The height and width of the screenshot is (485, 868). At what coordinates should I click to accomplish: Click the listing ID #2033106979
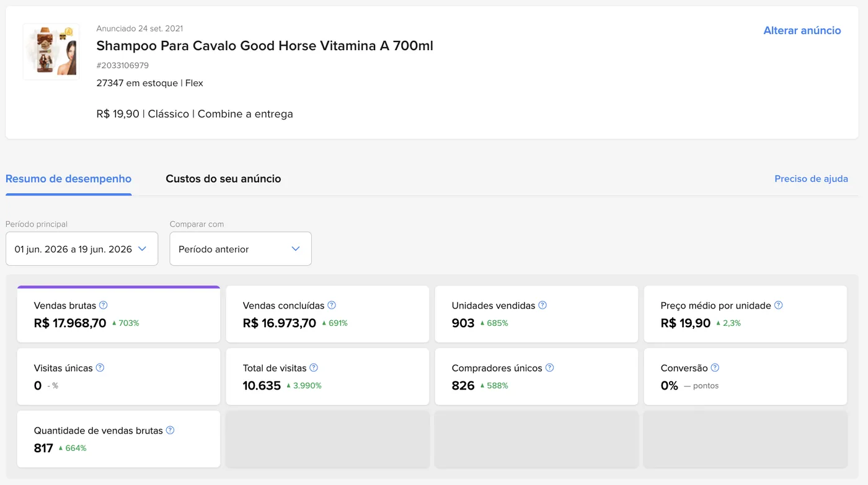[123, 66]
